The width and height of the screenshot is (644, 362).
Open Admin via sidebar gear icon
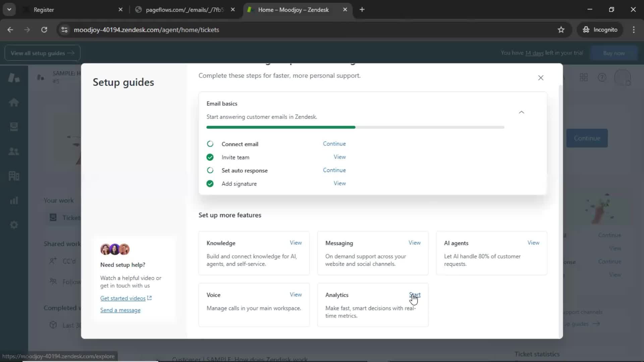point(14,225)
